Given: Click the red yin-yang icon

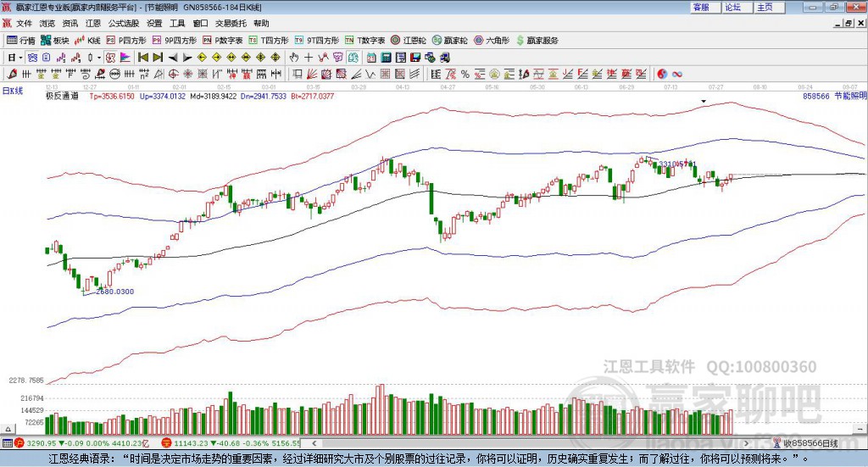Looking at the screenshot, I should coord(662,74).
